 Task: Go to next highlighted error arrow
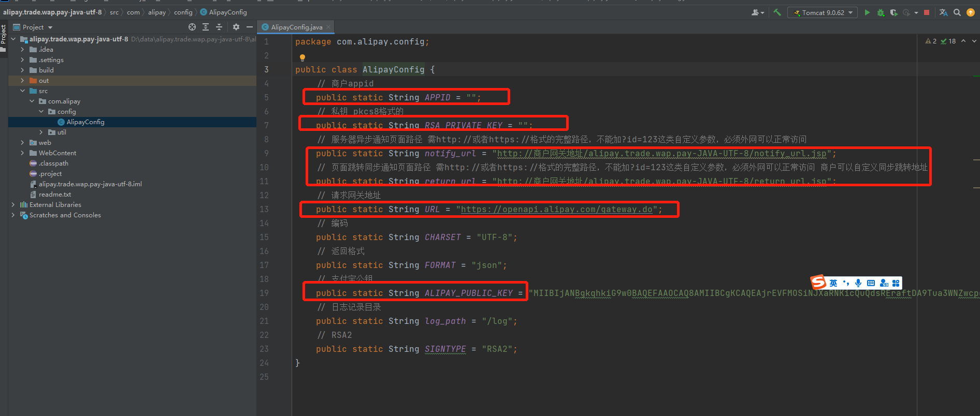[974, 41]
